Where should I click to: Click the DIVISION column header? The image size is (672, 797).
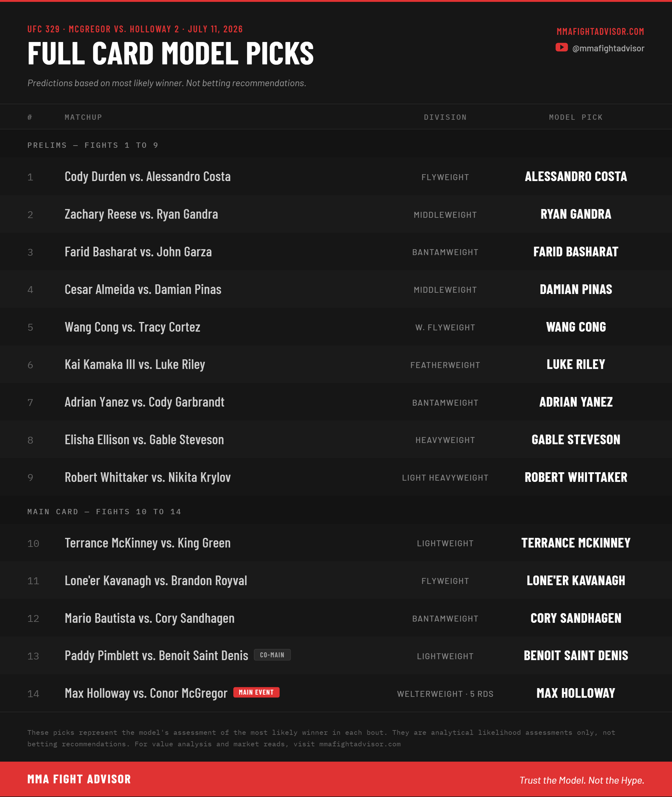click(x=445, y=117)
